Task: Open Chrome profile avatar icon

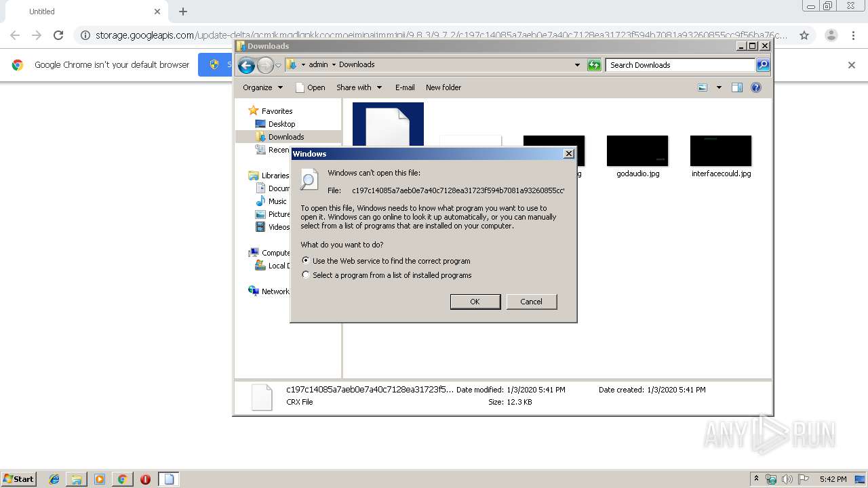Action: click(831, 35)
